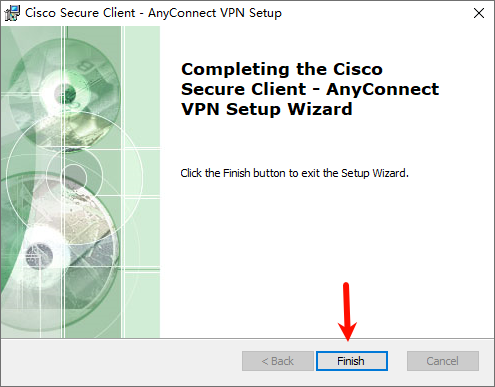The height and width of the screenshot is (387, 495).
Task: Click the small gray disc hub at banner bottom-left
Action: pos(39,256)
